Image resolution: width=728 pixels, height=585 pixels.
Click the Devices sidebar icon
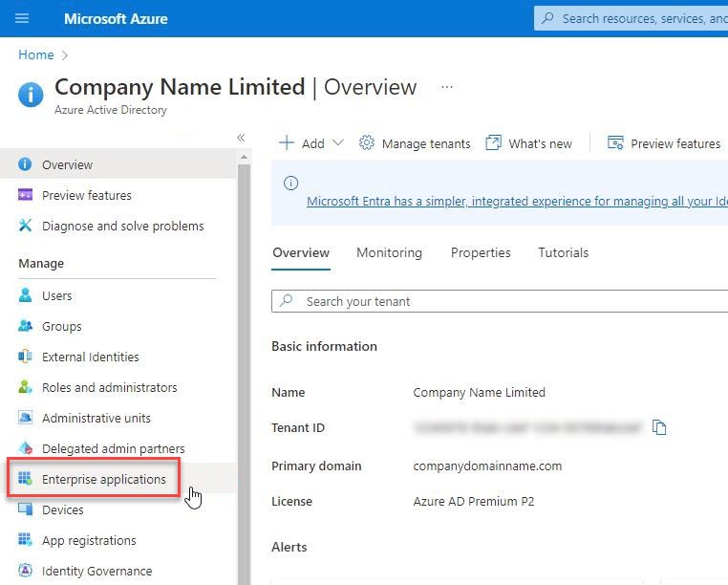tap(25, 509)
